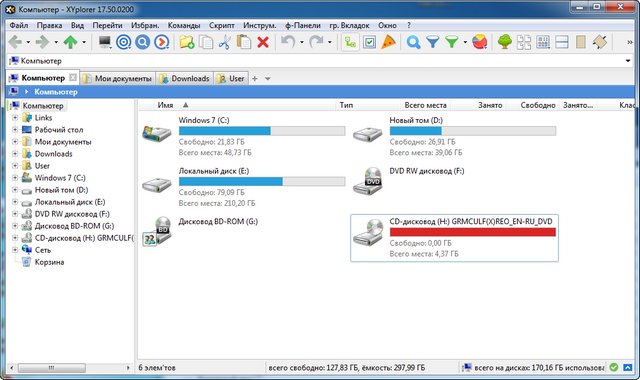Screen dimensions: 640x380
Task: Open Find Files magnifier icon
Action: pyautogui.click(x=413, y=42)
